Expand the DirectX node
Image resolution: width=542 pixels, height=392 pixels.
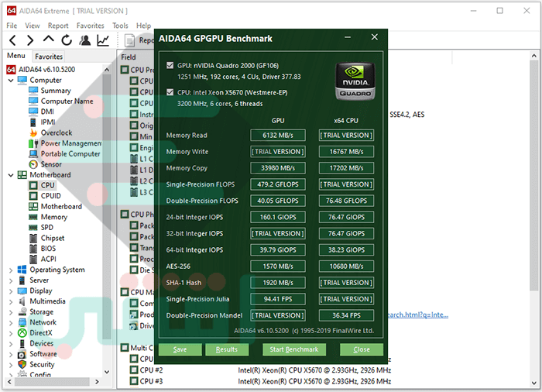(x=11, y=333)
